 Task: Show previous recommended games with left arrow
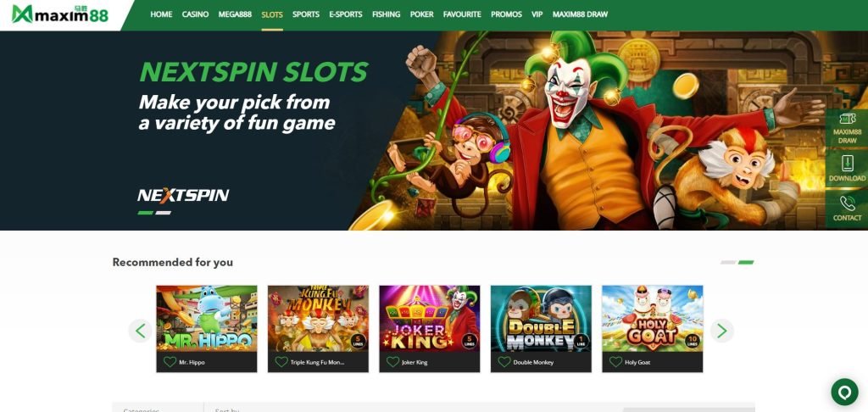tap(140, 331)
